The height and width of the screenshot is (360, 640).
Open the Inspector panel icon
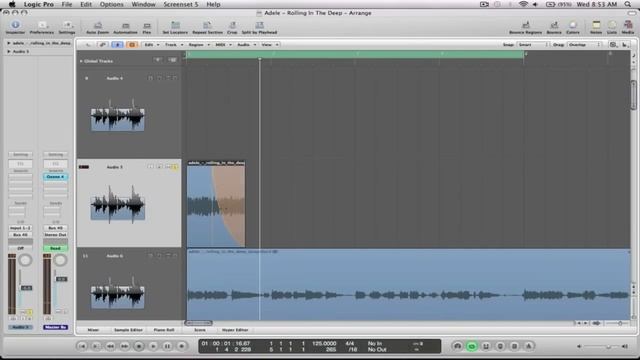point(15,25)
